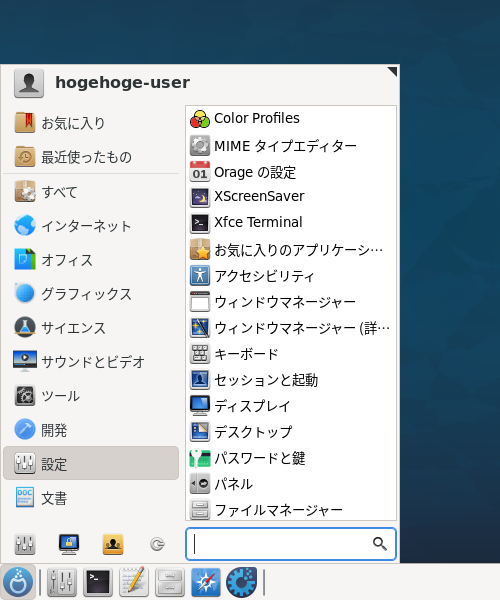Image resolution: width=500 pixels, height=600 pixels.
Task: Open ディスプレイ settings entry
Action: coord(291,406)
